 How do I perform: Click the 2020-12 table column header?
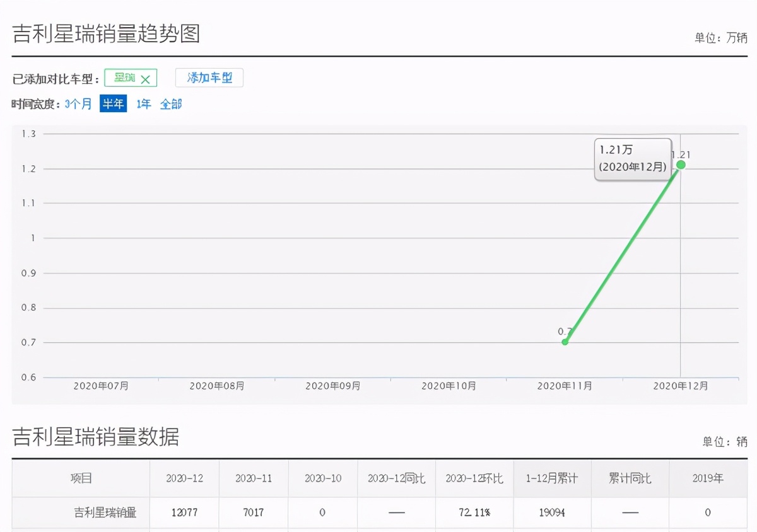(x=184, y=478)
